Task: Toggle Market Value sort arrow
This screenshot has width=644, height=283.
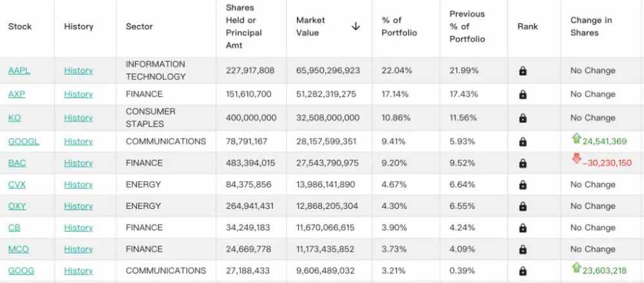Action: [355, 26]
